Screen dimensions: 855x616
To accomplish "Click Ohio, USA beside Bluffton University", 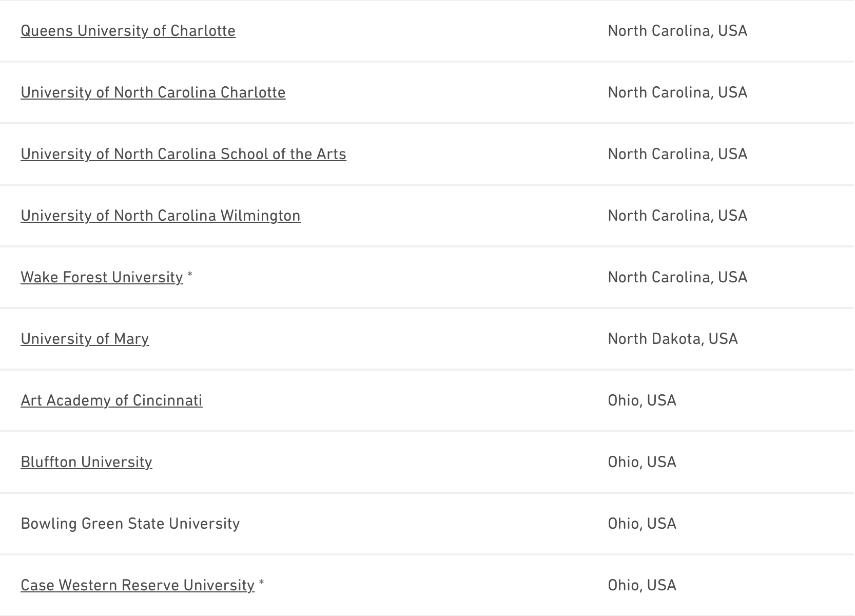I will [x=642, y=462].
